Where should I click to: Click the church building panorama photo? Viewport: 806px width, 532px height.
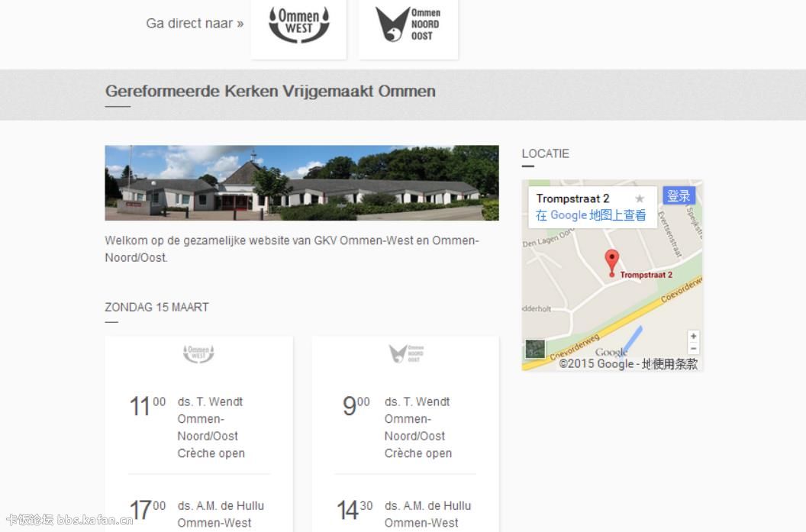pos(301,183)
